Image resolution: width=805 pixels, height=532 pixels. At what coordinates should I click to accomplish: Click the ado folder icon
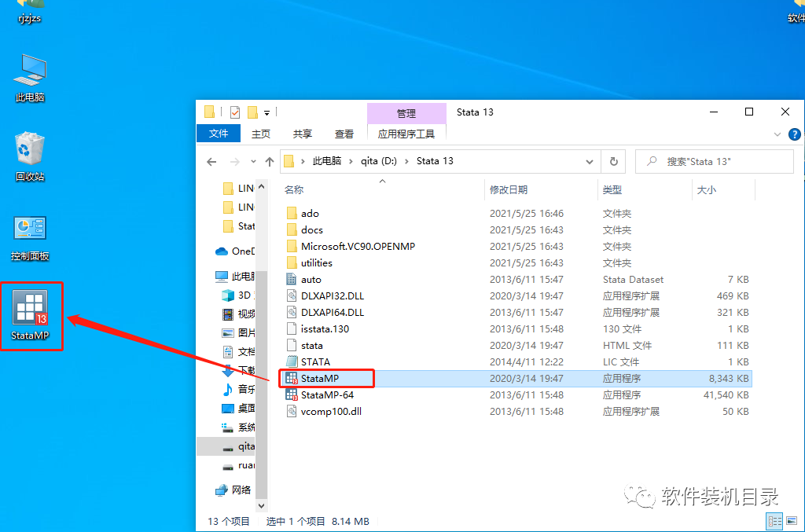tap(292, 214)
